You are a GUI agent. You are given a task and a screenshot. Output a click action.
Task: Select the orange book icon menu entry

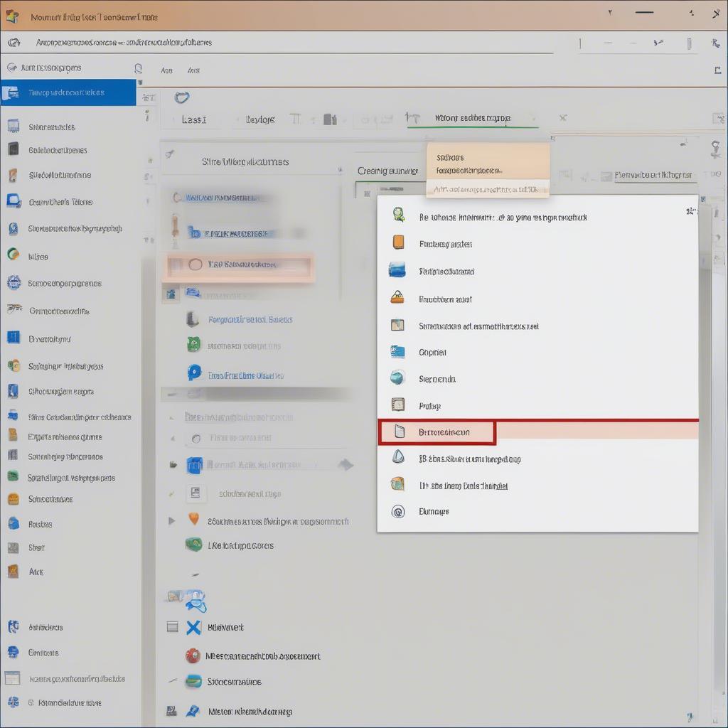coord(537,243)
